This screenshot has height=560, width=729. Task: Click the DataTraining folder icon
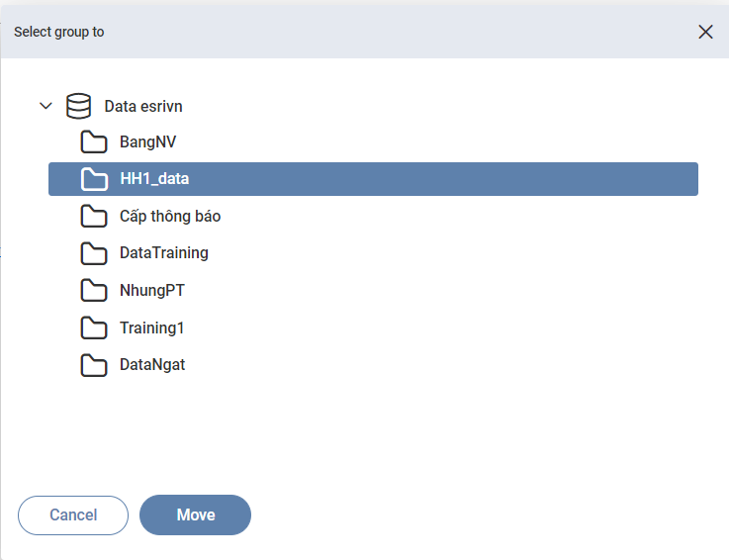click(x=94, y=253)
